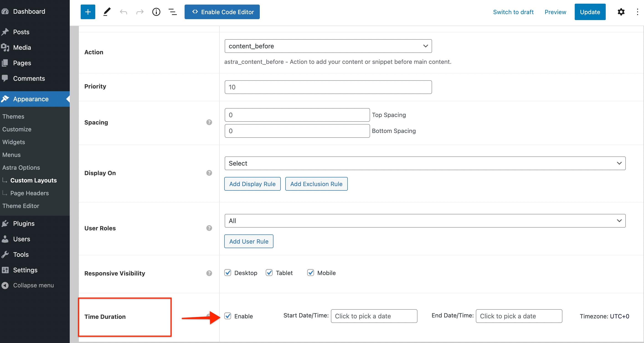
Task: Toggle the Time Duration Enable checkbox
Action: coord(227,316)
